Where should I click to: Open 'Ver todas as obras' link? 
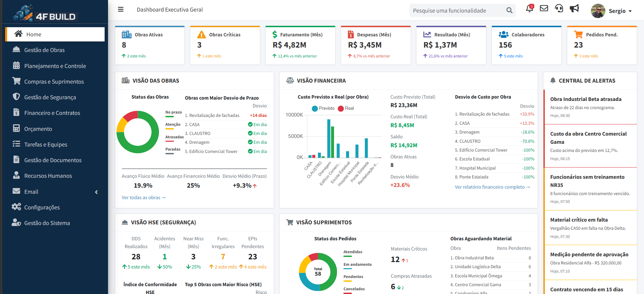click(x=144, y=197)
